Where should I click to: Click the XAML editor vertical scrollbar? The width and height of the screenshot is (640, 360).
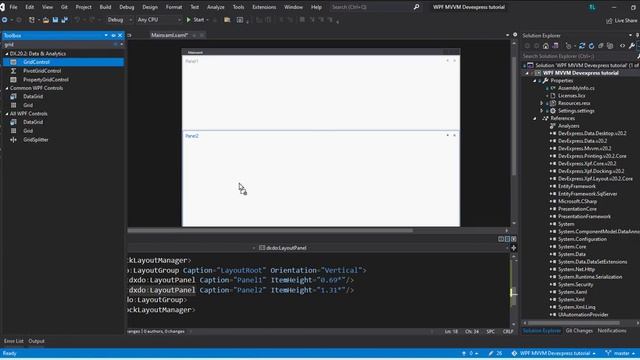[x=513, y=293]
